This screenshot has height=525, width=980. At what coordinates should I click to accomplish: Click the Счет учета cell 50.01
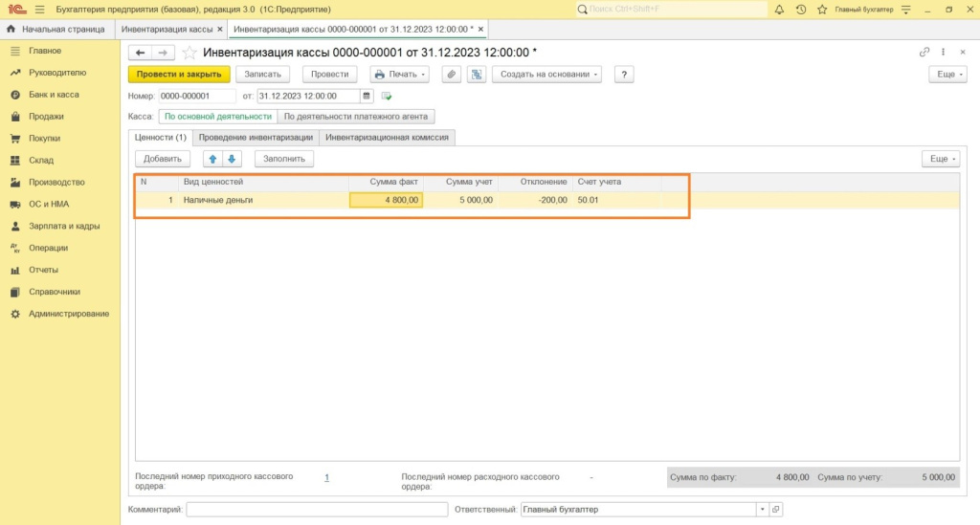click(617, 201)
